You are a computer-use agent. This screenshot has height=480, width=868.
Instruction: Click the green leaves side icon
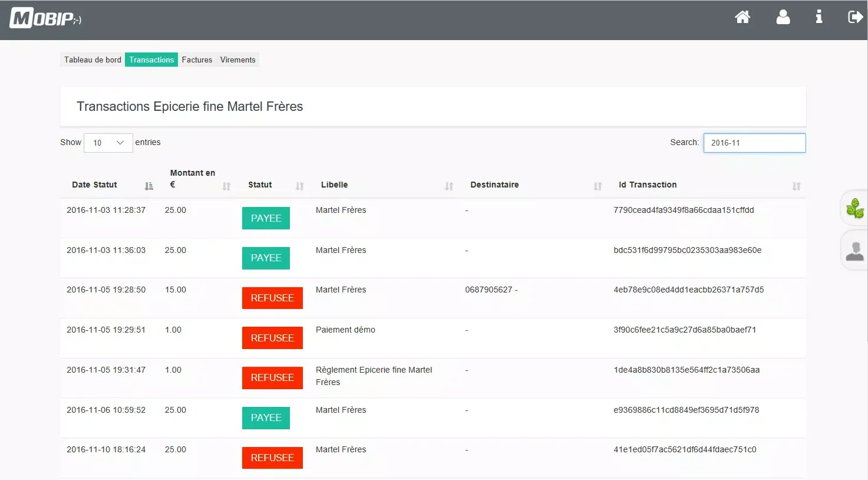coord(854,208)
